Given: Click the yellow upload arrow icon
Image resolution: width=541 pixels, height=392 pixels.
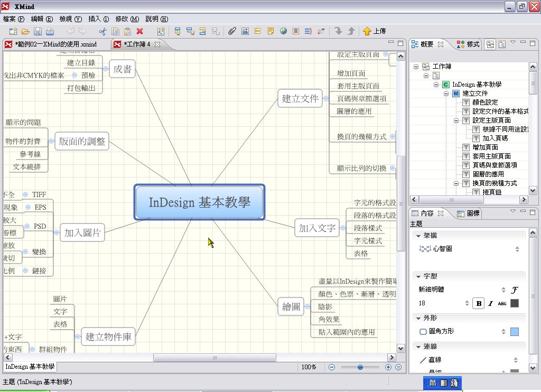Looking at the screenshot, I should (x=367, y=31).
